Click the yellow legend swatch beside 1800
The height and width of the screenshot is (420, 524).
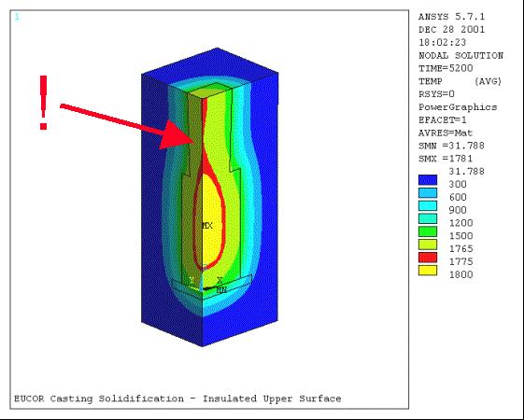click(428, 271)
